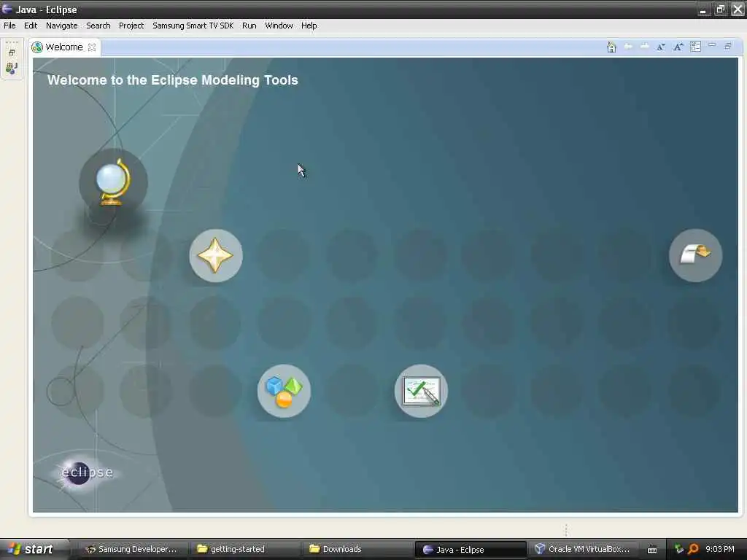Go to Workbench via curved arrow icon
Screen dimensions: 747x560
(695, 255)
